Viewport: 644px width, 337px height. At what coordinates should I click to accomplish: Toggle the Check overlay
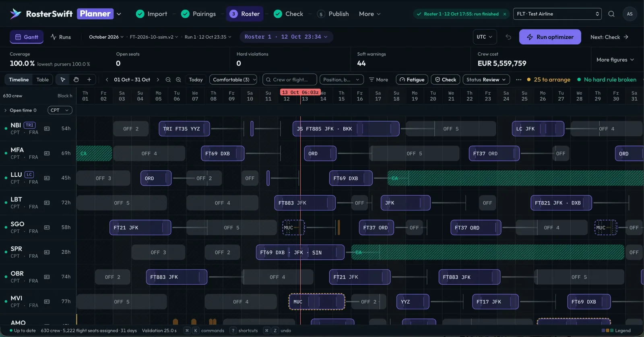pos(446,80)
